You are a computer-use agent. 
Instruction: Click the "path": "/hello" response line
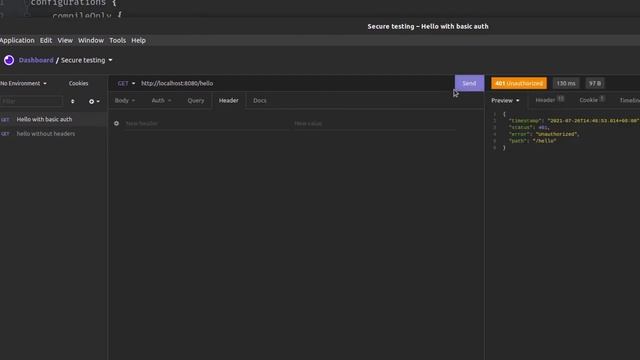click(x=532, y=141)
